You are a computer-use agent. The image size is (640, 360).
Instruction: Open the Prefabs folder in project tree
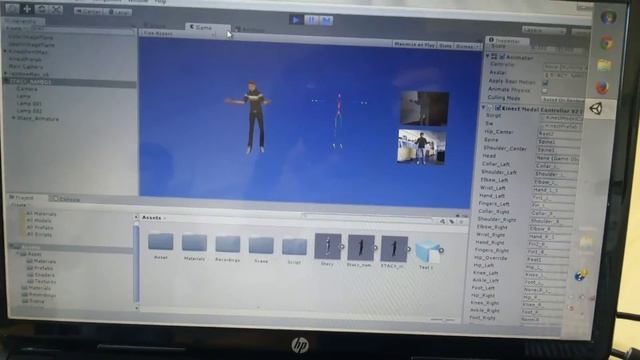tap(40, 268)
